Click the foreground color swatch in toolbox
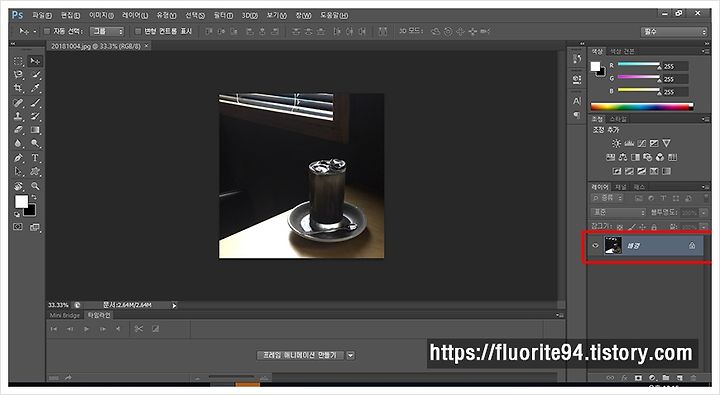Screen dimensions: 720x395 (x=21, y=201)
